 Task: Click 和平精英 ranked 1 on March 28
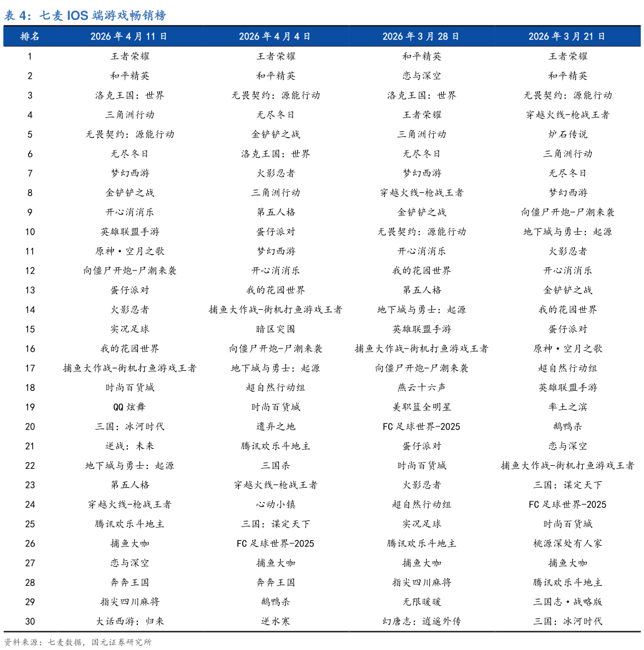[421, 56]
